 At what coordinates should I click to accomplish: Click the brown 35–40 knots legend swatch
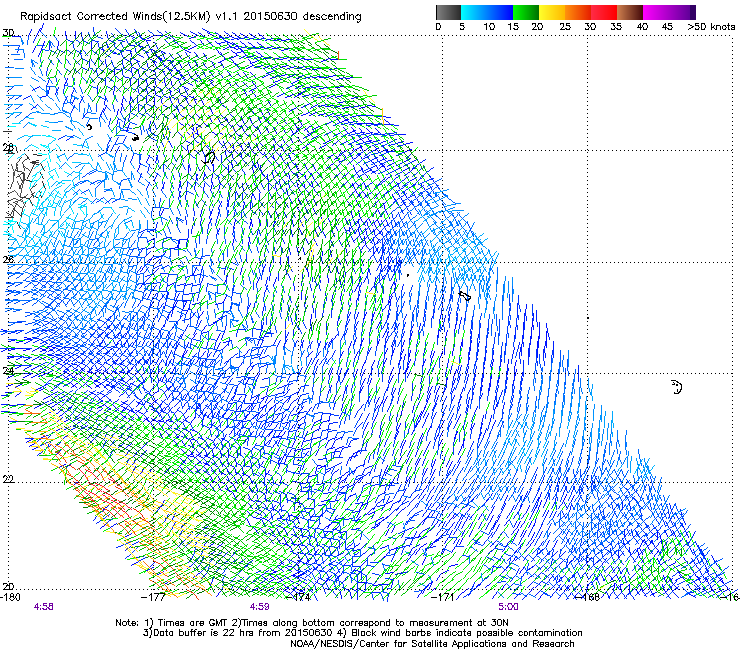tap(630, 12)
